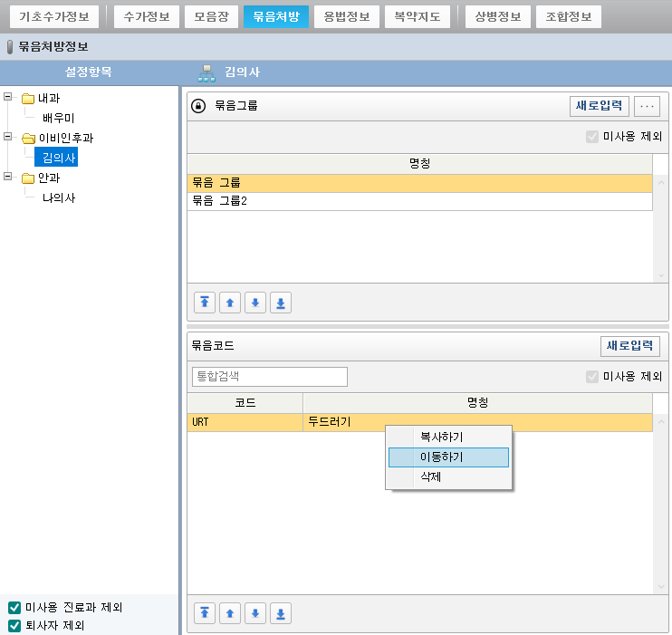
Task: Click move-to-top icon in 묶음그룹 panel
Action: pyautogui.click(x=206, y=303)
